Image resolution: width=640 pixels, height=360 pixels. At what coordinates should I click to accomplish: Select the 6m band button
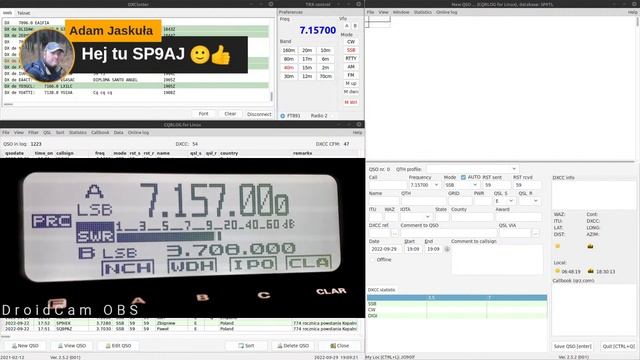(x=325, y=59)
